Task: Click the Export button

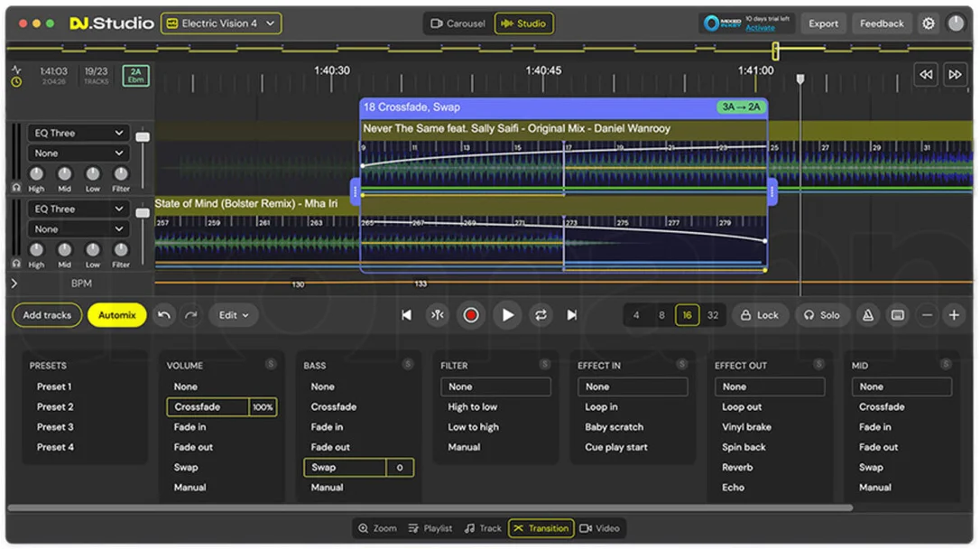Action: click(x=823, y=23)
